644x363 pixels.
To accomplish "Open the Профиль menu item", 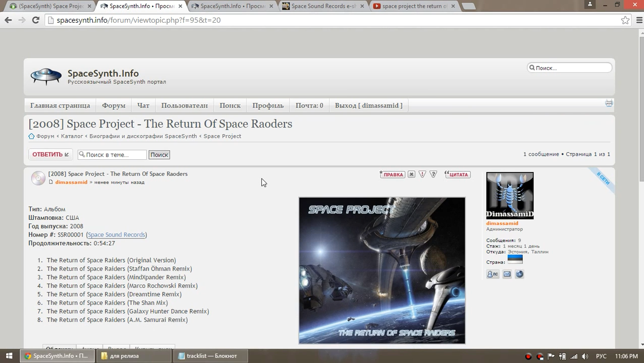I will click(268, 105).
